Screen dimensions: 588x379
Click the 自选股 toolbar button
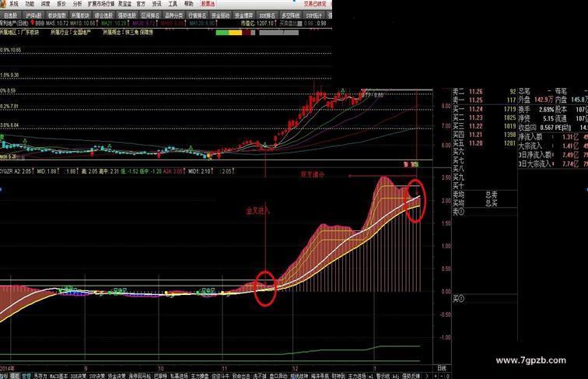tap(10, 16)
